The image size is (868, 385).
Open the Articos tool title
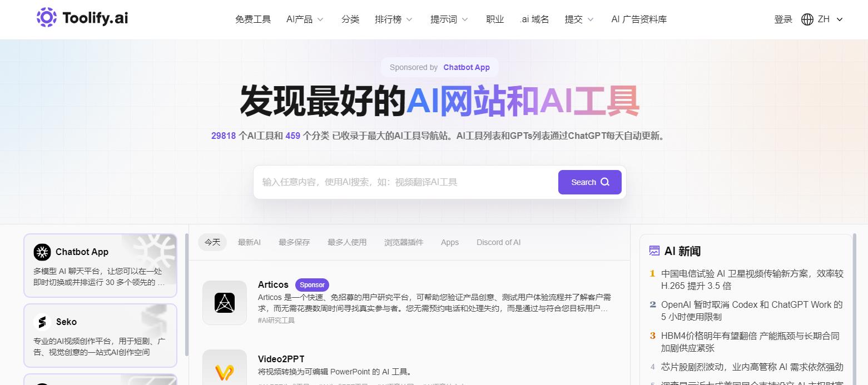[x=273, y=284]
